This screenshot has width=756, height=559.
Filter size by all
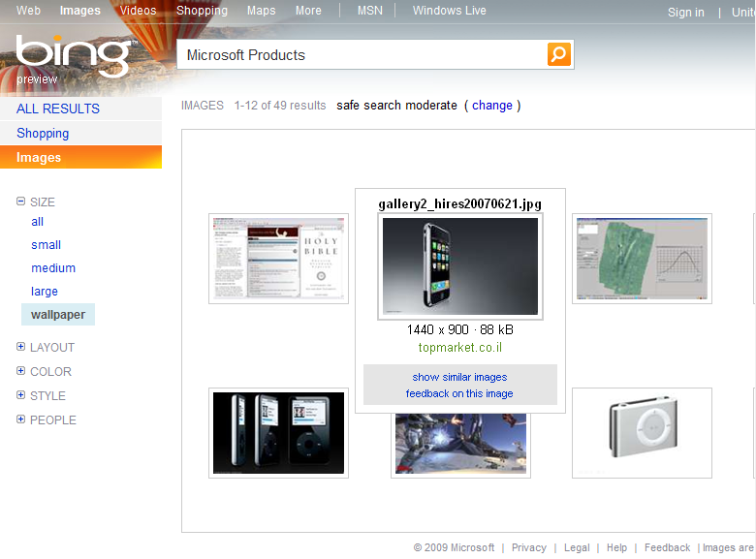37,222
